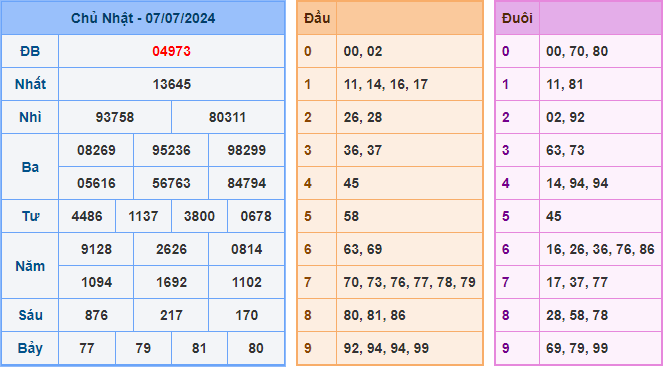Select Năm prize number 0814
Screen dimensions: 664x367
[247, 249]
